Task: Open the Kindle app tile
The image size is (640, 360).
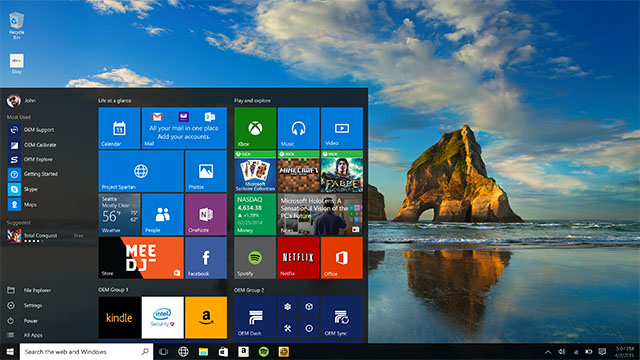Action: pos(119,318)
